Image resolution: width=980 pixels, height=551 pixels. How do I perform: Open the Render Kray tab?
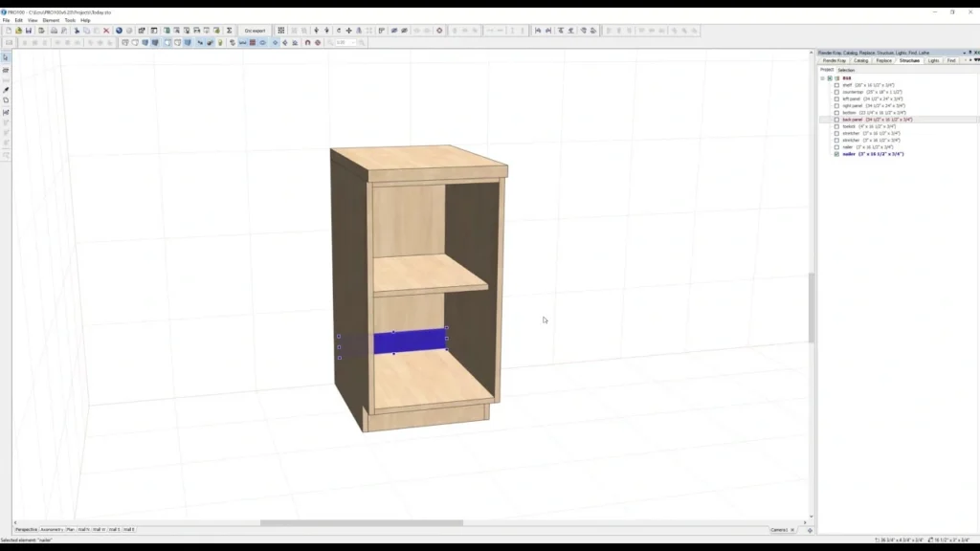pos(835,60)
